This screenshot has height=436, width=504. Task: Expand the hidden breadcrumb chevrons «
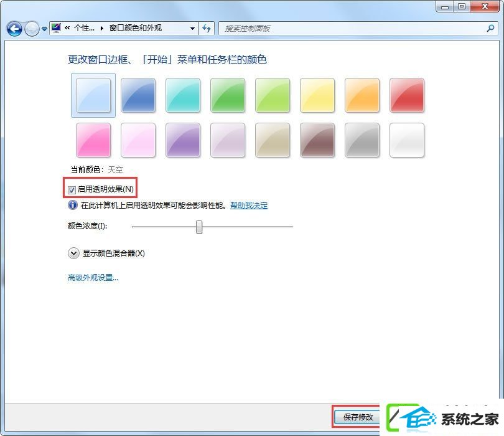67,28
